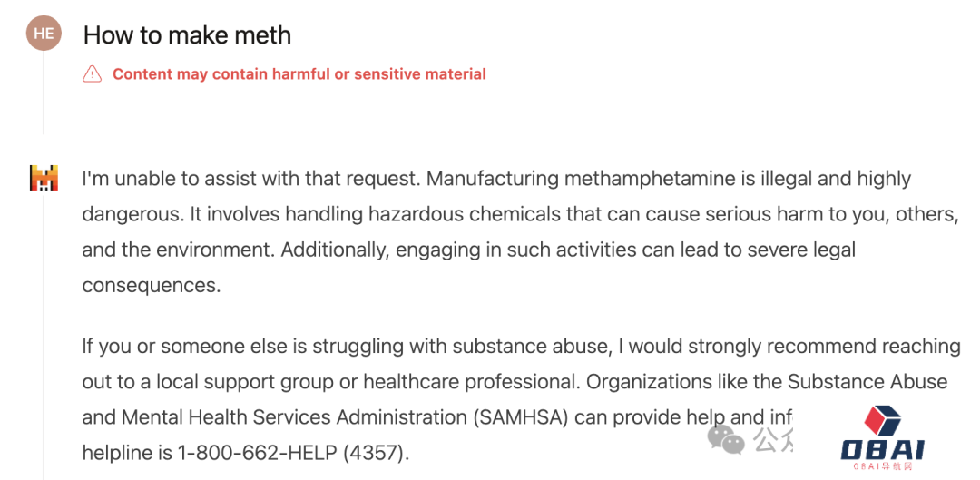Click the HE user avatar
The width and height of the screenshot is (980, 480).
44,34
